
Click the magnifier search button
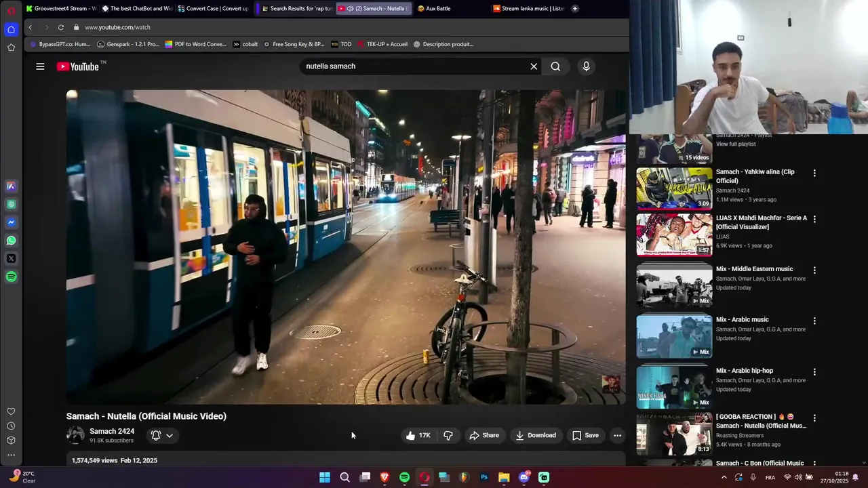(x=555, y=66)
